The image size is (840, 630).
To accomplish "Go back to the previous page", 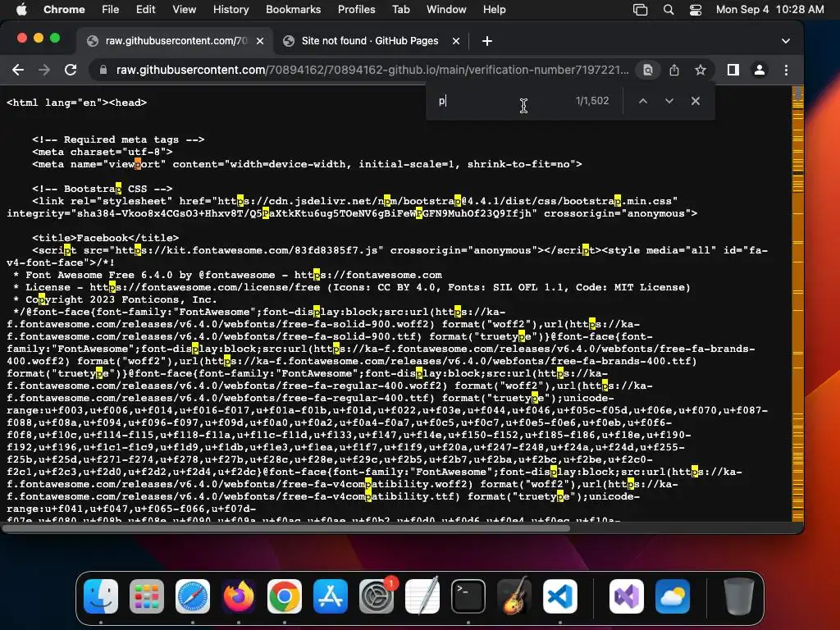I will point(18,70).
